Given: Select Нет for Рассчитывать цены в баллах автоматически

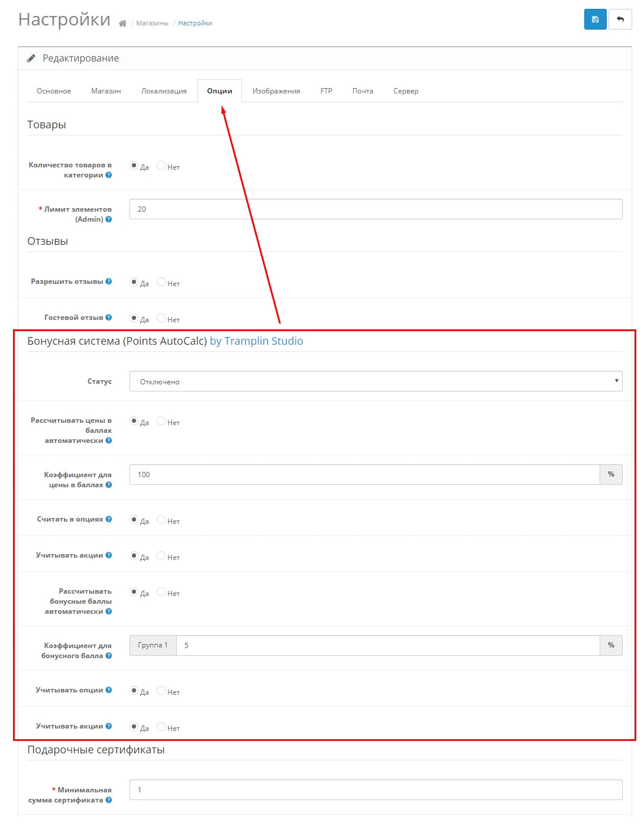Looking at the screenshot, I should [x=161, y=421].
